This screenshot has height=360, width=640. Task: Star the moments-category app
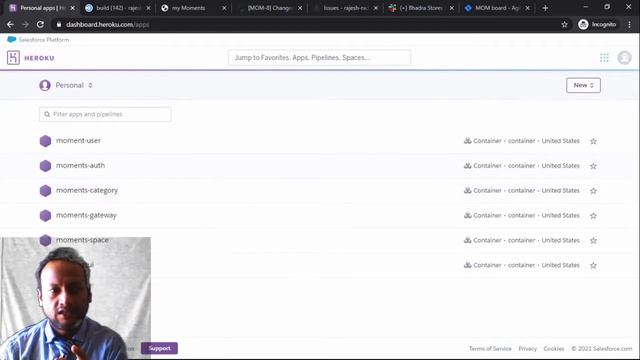click(x=593, y=191)
